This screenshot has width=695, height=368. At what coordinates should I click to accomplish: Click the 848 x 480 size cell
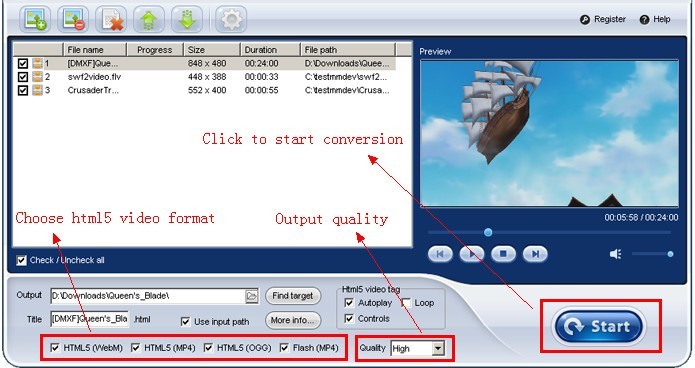click(x=207, y=63)
